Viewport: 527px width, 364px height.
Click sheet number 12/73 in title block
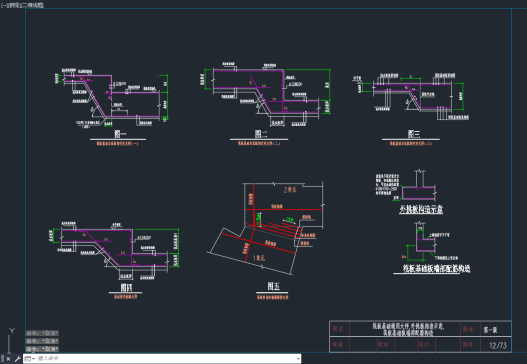coord(498,345)
